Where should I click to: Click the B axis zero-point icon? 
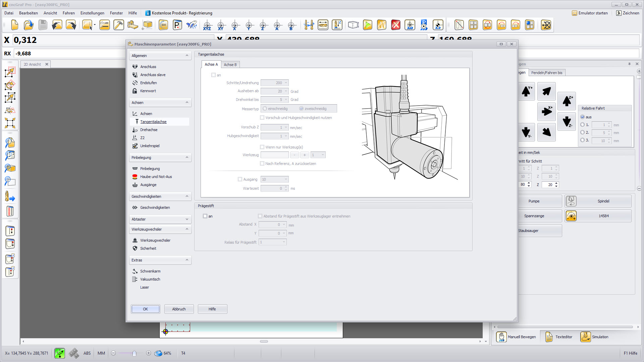291,25
